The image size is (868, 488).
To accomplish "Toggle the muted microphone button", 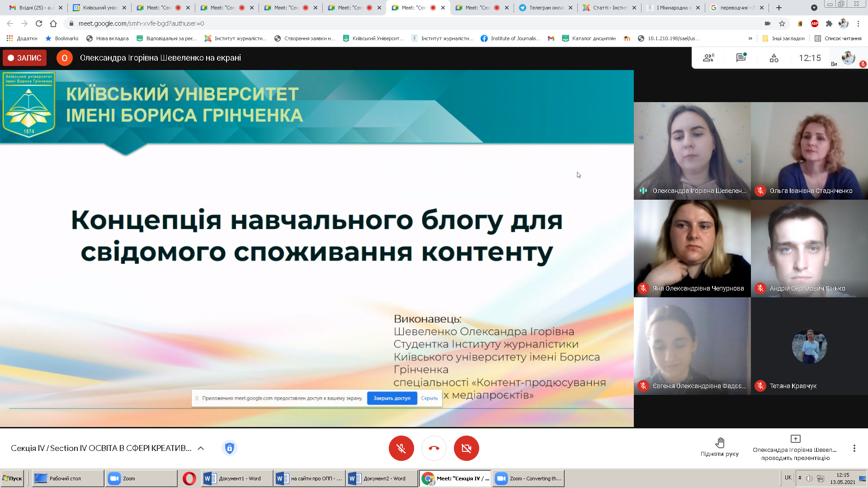I will [x=401, y=448].
